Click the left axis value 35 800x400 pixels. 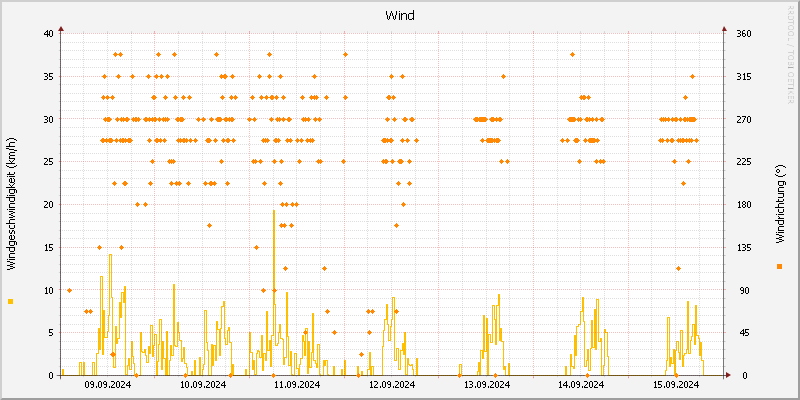click(x=48, y=77)
